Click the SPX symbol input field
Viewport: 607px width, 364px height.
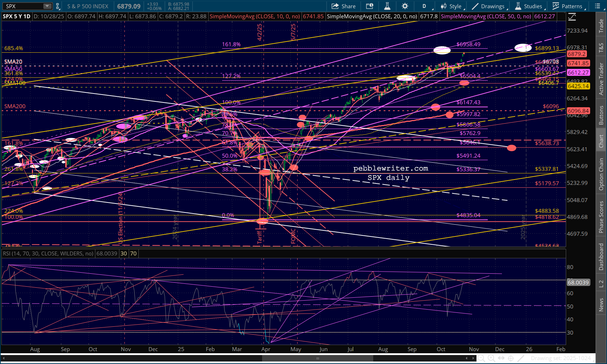23,6
